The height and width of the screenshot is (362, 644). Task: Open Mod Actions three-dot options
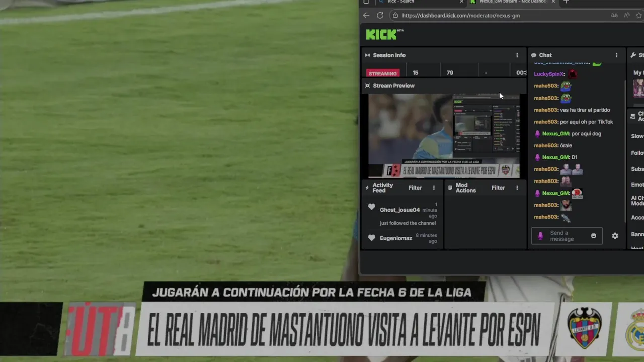click(517, 188)
